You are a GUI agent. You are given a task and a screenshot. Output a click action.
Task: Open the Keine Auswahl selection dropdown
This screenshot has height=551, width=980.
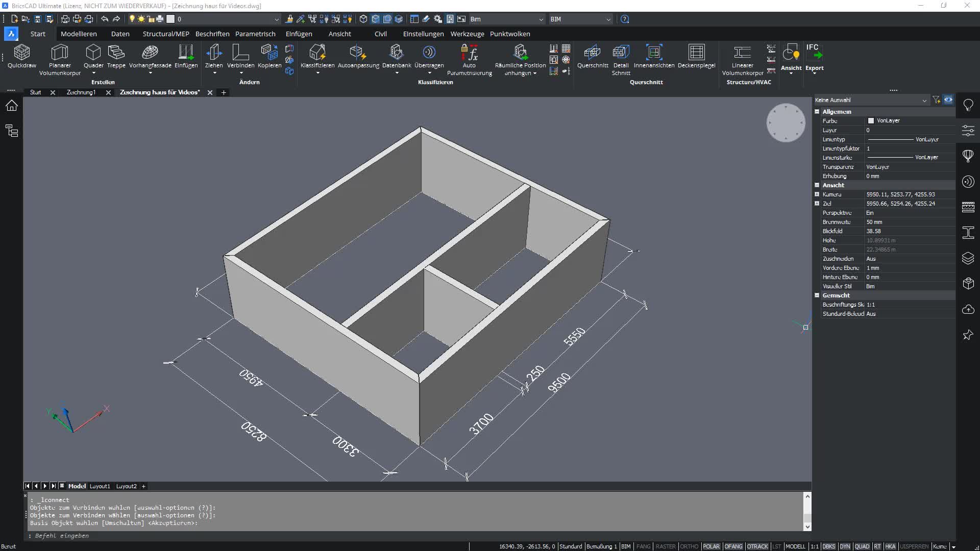tap(871, 100)
